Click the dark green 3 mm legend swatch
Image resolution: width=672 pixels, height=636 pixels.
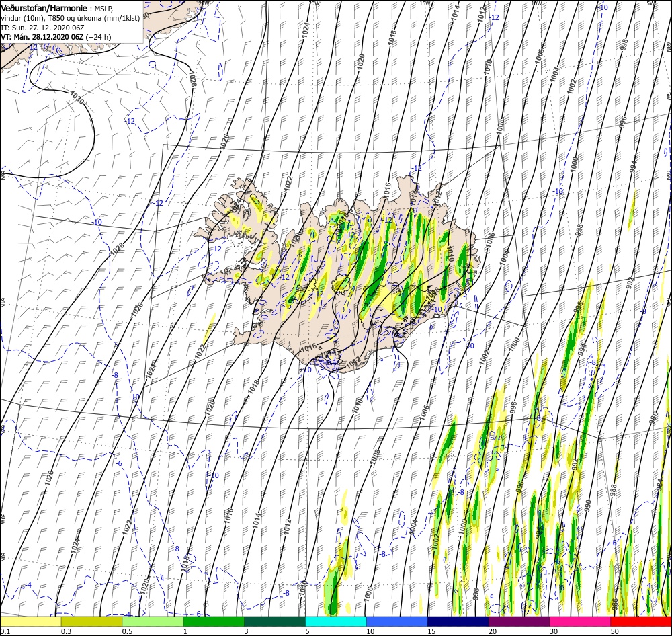tap(275, 621)
